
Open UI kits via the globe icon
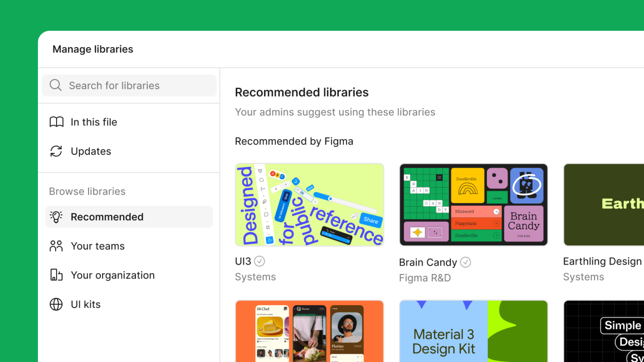tap(56, 304)
